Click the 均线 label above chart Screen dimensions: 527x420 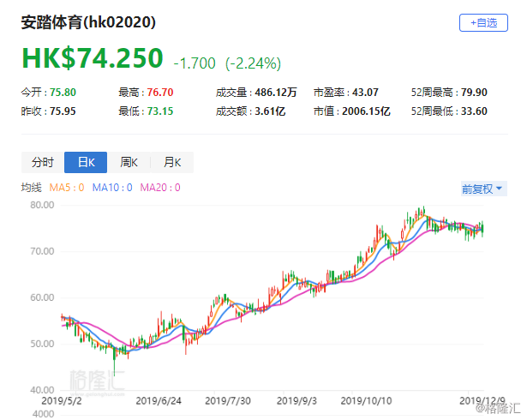[x=31, y=188]
